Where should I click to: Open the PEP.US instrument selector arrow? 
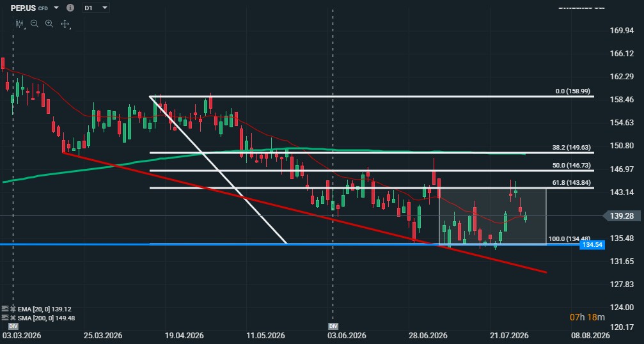click(x=56, y=8)
